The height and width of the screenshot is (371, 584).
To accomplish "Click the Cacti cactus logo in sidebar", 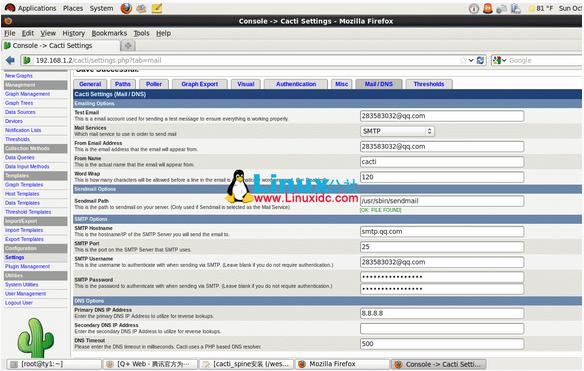I will pos(36,337).
